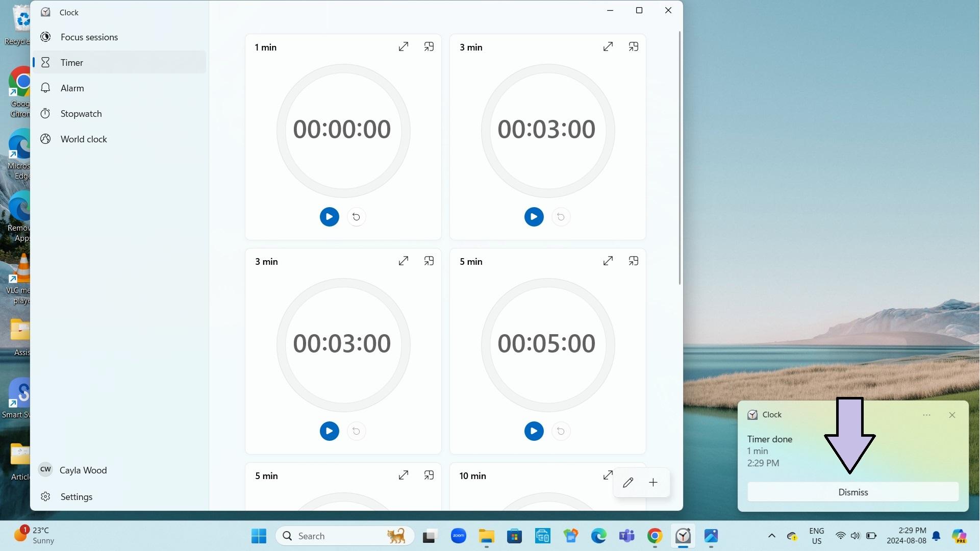Expand the second-row 3 min timer

[404, 261]
